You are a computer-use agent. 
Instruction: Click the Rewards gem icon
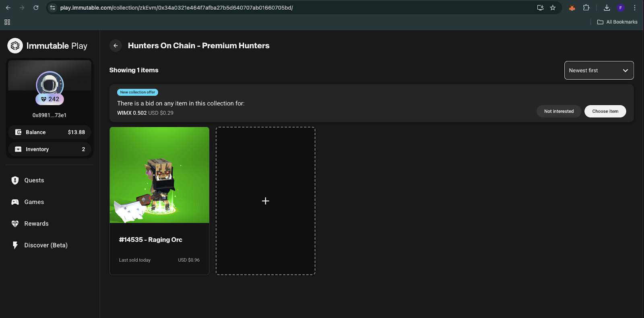(15, 224)
